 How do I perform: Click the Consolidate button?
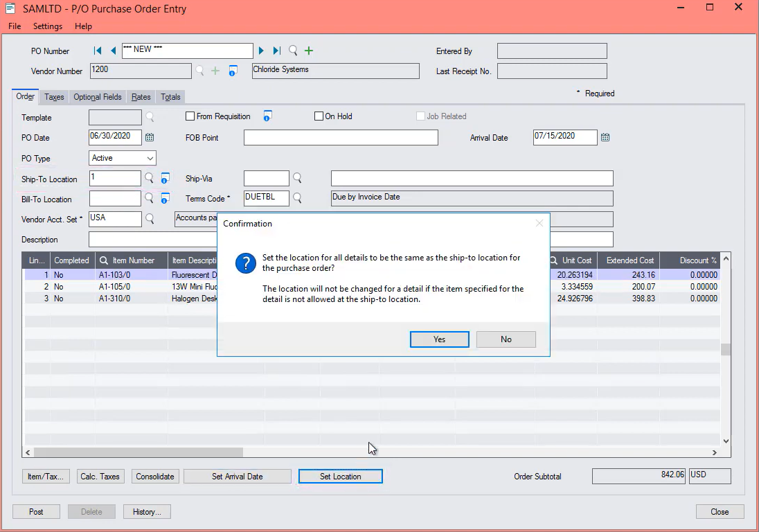tap(154, 476)
